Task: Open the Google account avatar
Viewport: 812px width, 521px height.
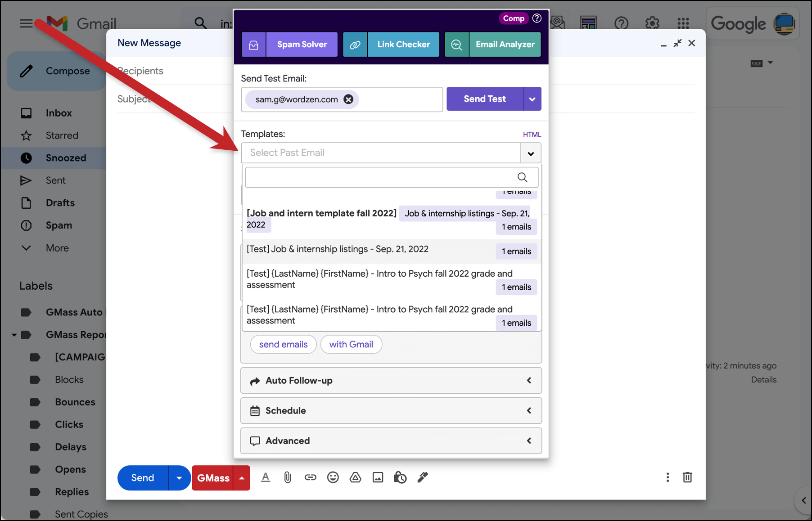Action: click(x=784, y=24)
